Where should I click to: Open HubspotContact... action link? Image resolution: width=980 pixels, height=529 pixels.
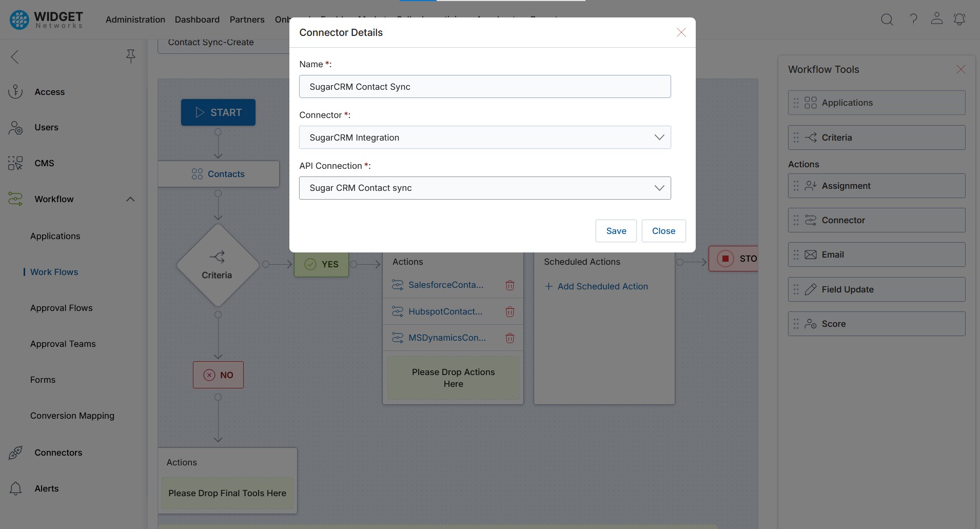coord(445,311)
